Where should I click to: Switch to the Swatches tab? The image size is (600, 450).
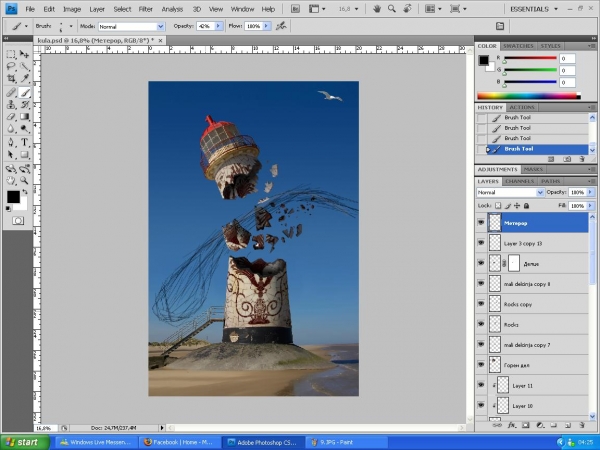tap(518, 46)
